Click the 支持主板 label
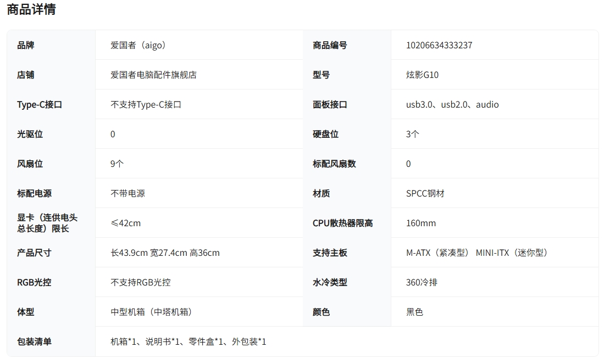The image size is (604, 364). (x=330, y=253)
